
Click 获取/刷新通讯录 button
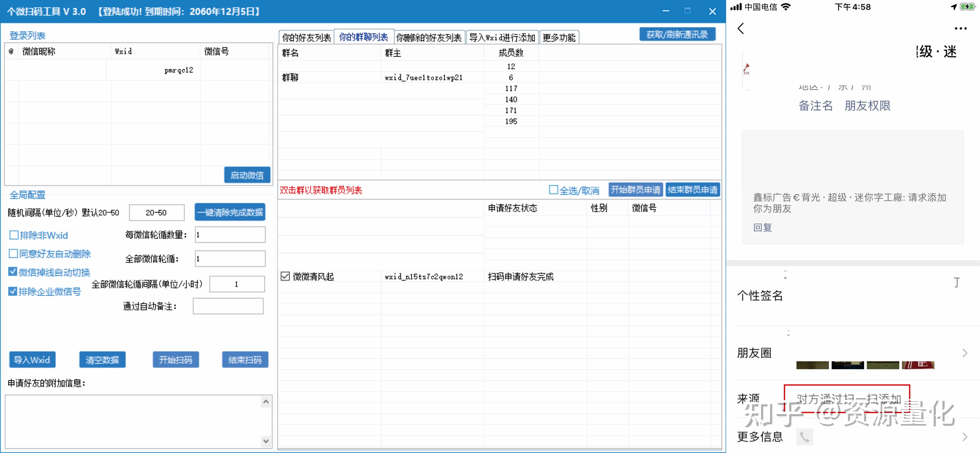tap(677, 35)
